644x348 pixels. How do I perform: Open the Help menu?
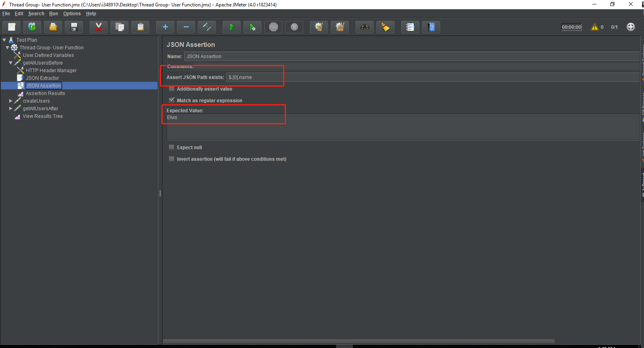click(91, 14)
